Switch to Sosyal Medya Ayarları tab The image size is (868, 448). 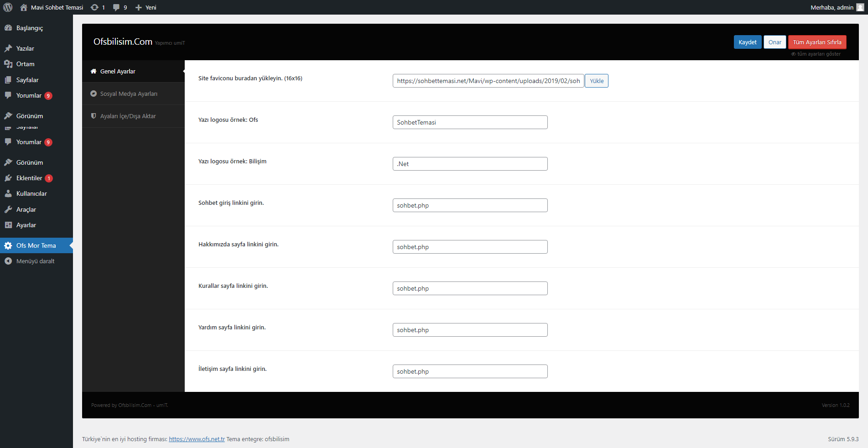coord(133,94)
